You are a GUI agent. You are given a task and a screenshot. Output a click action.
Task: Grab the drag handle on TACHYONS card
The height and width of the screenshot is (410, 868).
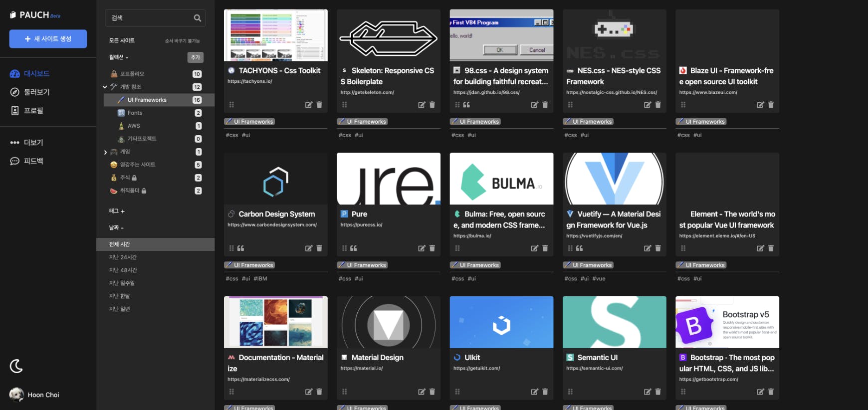tap(231, 105)
